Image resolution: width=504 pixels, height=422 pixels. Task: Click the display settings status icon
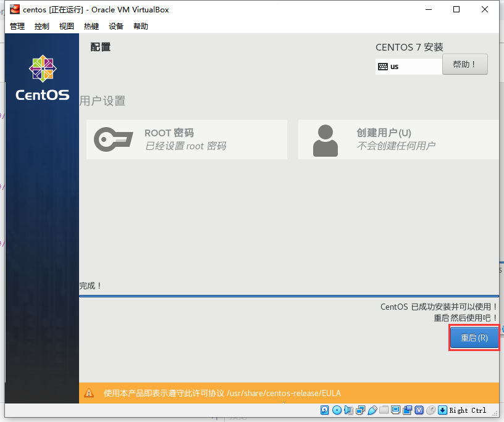pyautogui.click(x=395, y=410)
